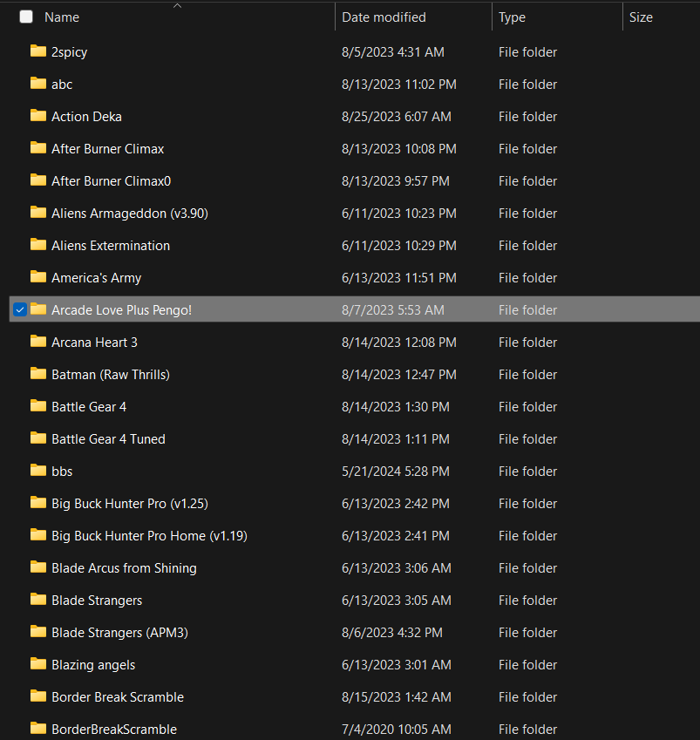Select the Blade Arcus from Shining name

(x=124, y=568)
